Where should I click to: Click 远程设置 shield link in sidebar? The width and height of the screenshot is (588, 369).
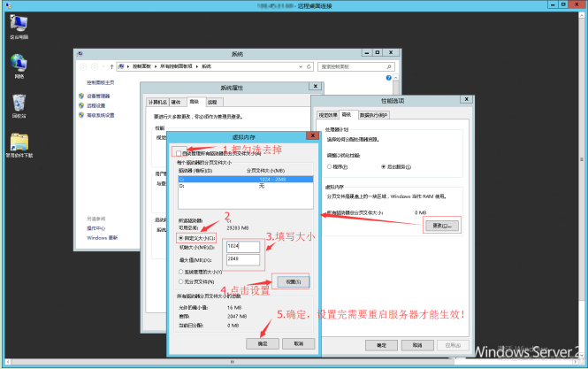[94, 105]
